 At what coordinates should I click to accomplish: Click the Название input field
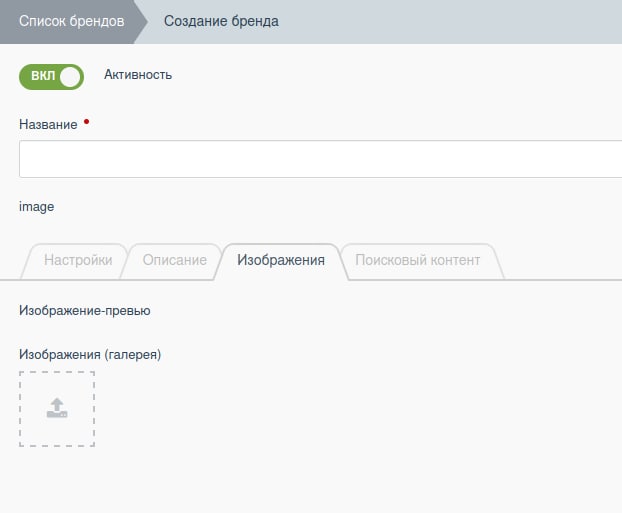321,159
